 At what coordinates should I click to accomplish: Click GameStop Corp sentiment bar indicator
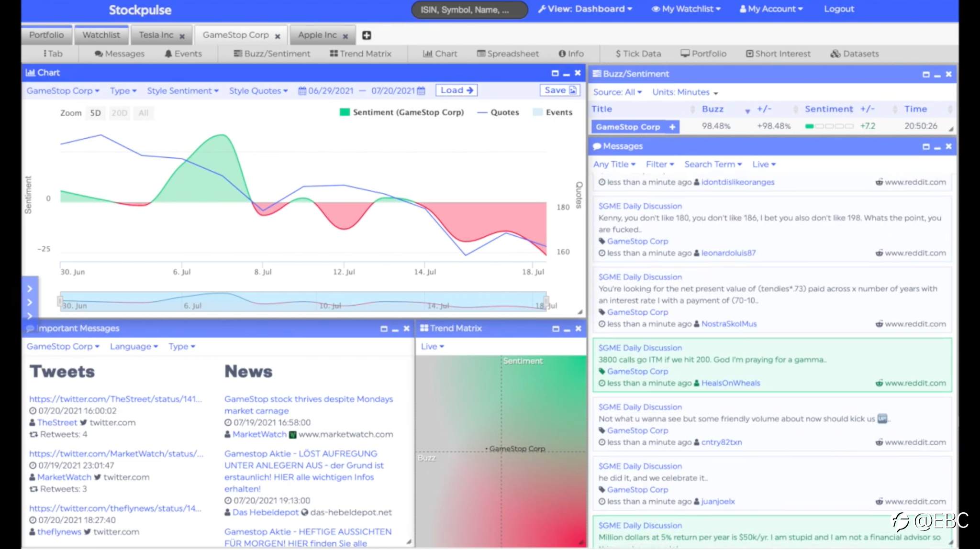click(x=829, y=127)
